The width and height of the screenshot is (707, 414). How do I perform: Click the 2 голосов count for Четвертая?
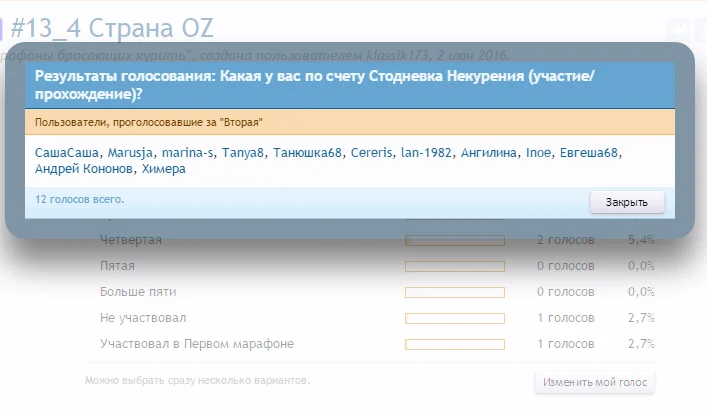(565, 240)
